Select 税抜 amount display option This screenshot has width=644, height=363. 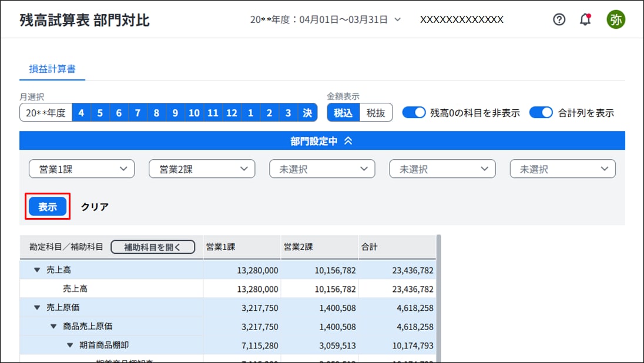click(x=376, y=113)
